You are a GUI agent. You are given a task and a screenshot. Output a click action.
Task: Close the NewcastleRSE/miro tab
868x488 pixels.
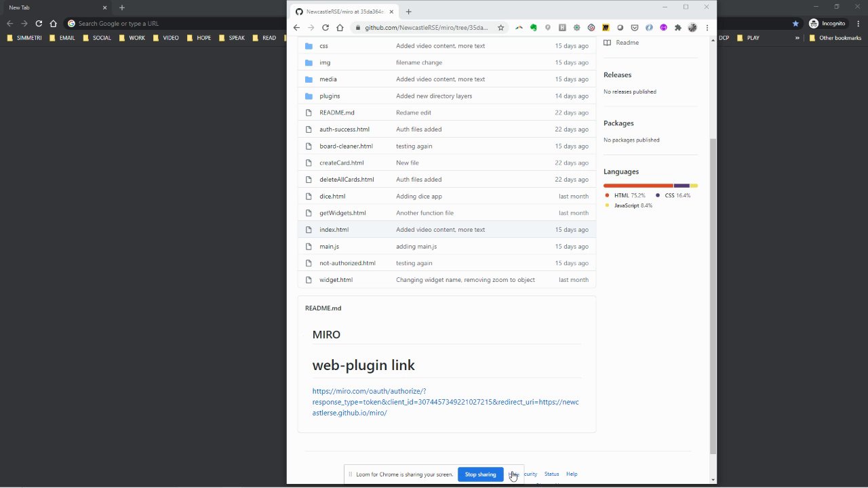[391, 12]
